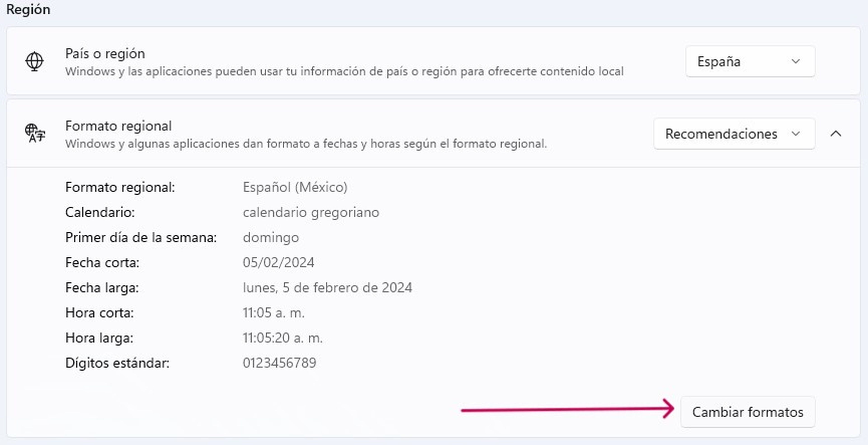Image resolution: width=868 pixels, height=445 pixels.
Task: Click the Español (México) format value
Action: coord(295,187)
